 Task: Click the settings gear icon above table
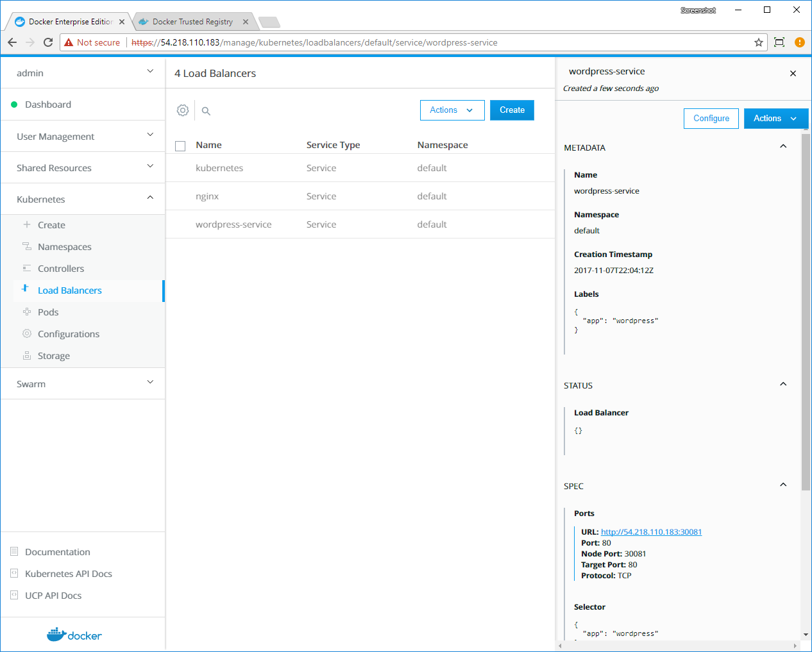[x=183, y=110]
